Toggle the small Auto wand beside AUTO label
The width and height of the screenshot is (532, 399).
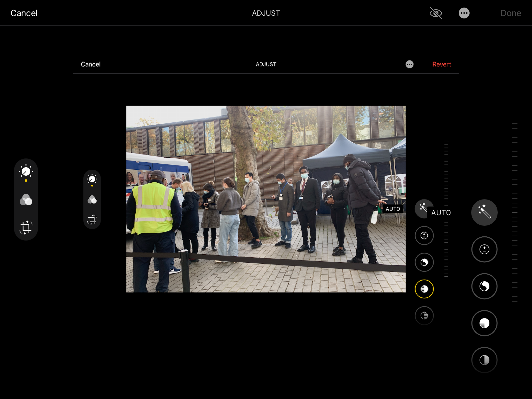pyautogui.click(x=422, y=208)
